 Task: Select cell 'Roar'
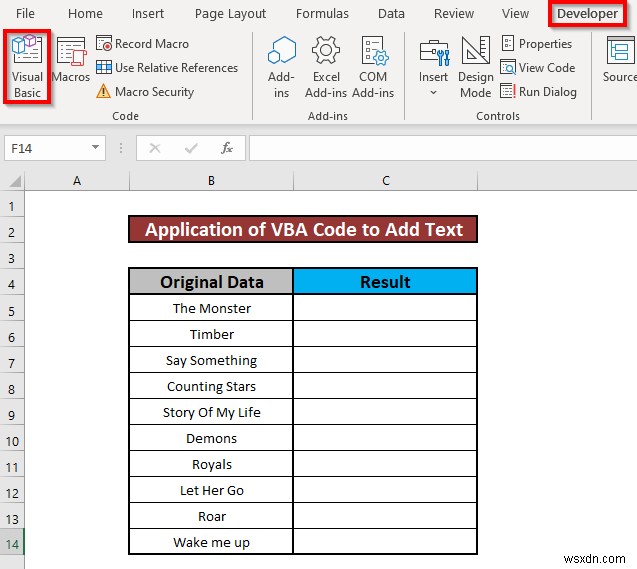coord(211,516)
